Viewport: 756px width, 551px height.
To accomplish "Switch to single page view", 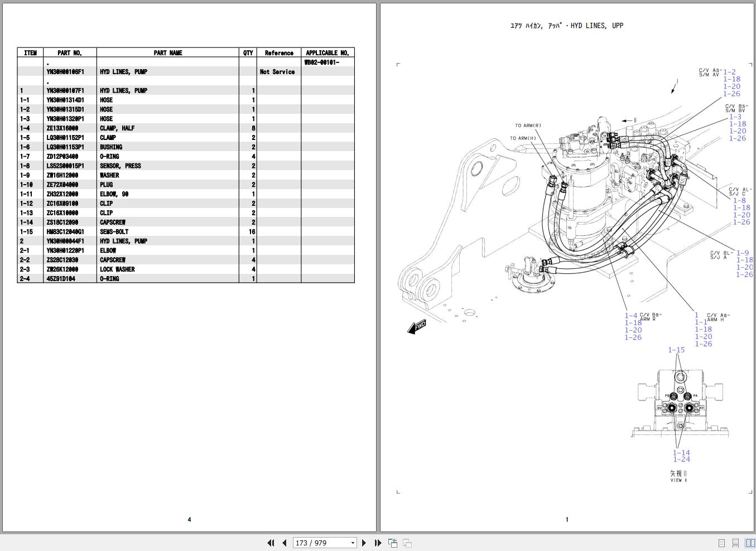I will 721,543.
